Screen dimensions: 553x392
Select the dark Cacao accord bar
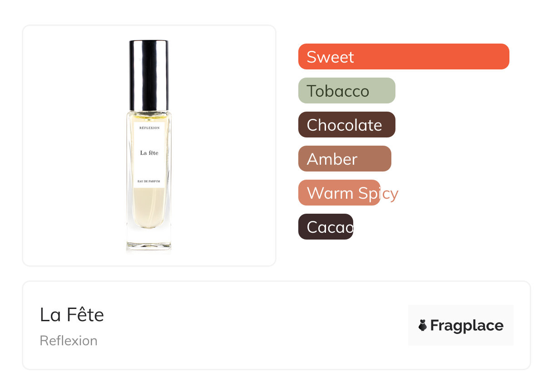[326, 227]
